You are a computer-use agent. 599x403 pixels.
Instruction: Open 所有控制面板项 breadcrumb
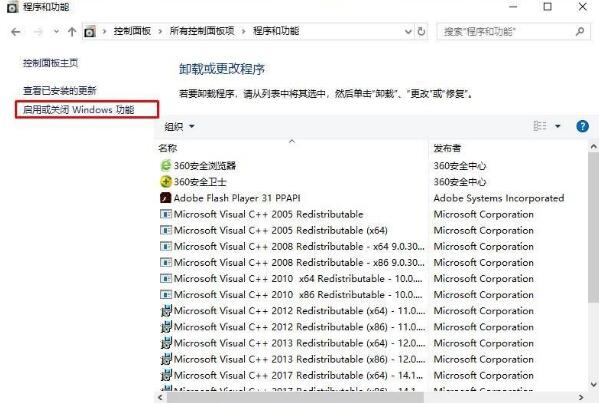point(202,31)
